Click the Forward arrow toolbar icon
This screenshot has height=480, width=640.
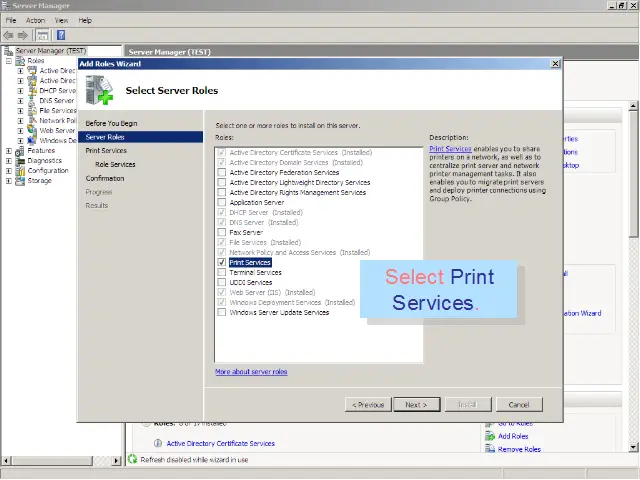pos(23,36)
